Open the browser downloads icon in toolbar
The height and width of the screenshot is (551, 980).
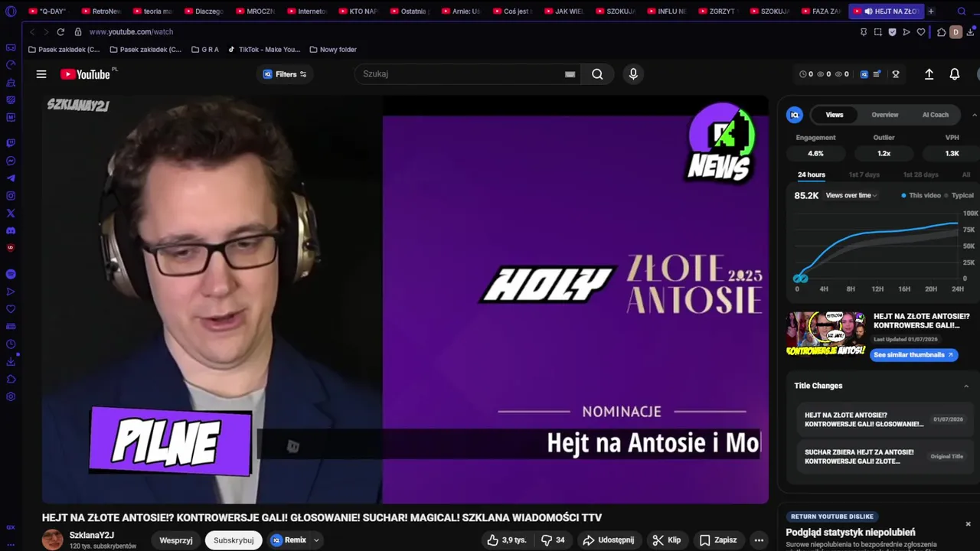971,32
